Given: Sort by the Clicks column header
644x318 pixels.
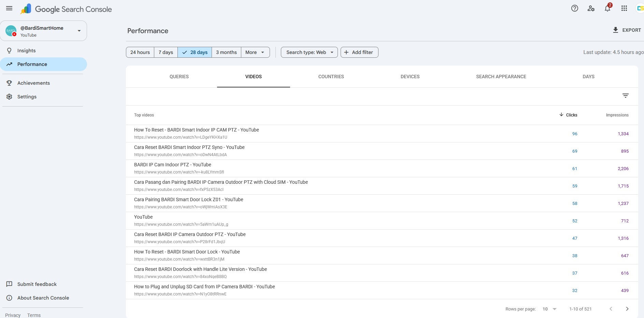Looking at the screenshot, I should click(568, 115).
